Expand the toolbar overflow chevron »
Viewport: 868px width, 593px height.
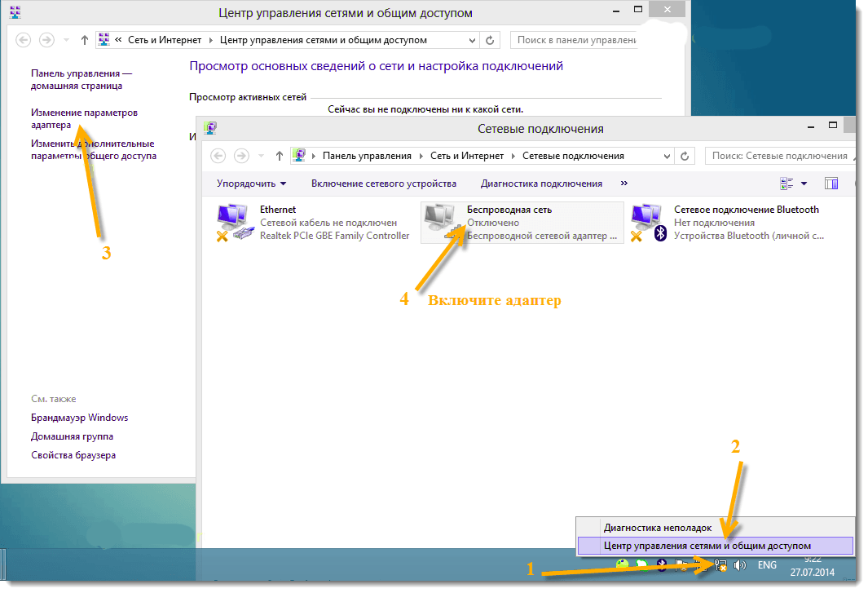(624, 184)
